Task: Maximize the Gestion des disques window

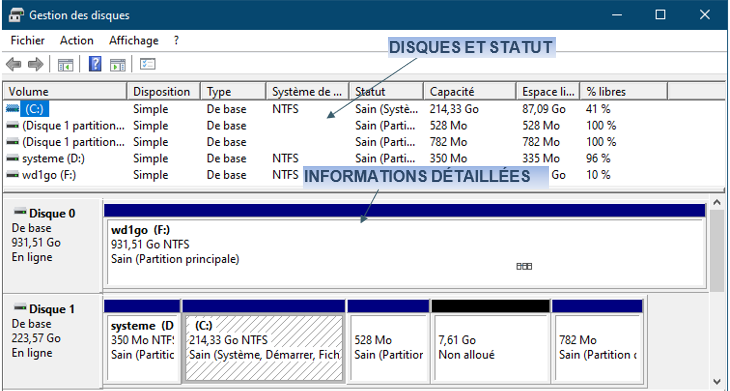Action: (660, 15)
